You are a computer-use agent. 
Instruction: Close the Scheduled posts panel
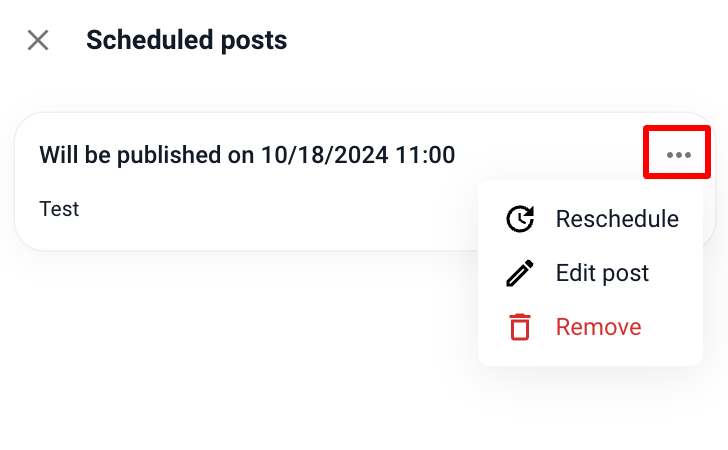[38, 40]
